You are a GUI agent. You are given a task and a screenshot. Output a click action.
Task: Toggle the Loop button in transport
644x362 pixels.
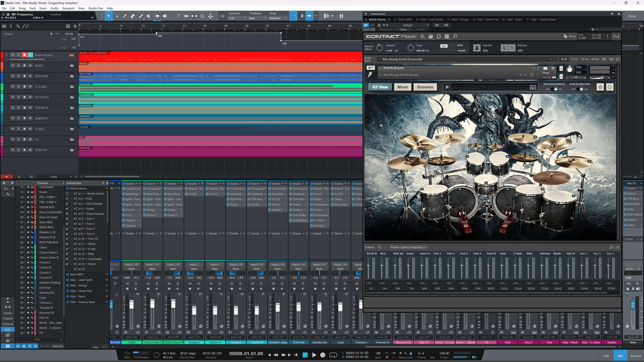(x=333, y=355)
